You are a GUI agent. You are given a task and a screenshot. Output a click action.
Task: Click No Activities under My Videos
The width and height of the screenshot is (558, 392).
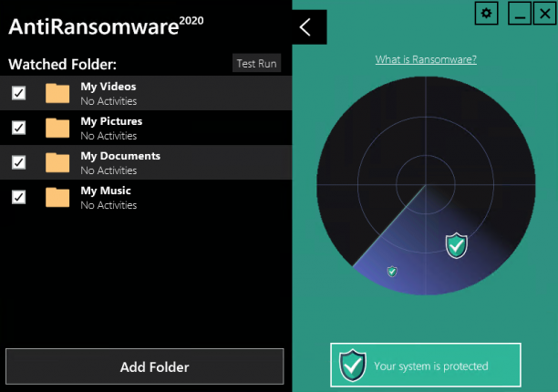[108, 101]
